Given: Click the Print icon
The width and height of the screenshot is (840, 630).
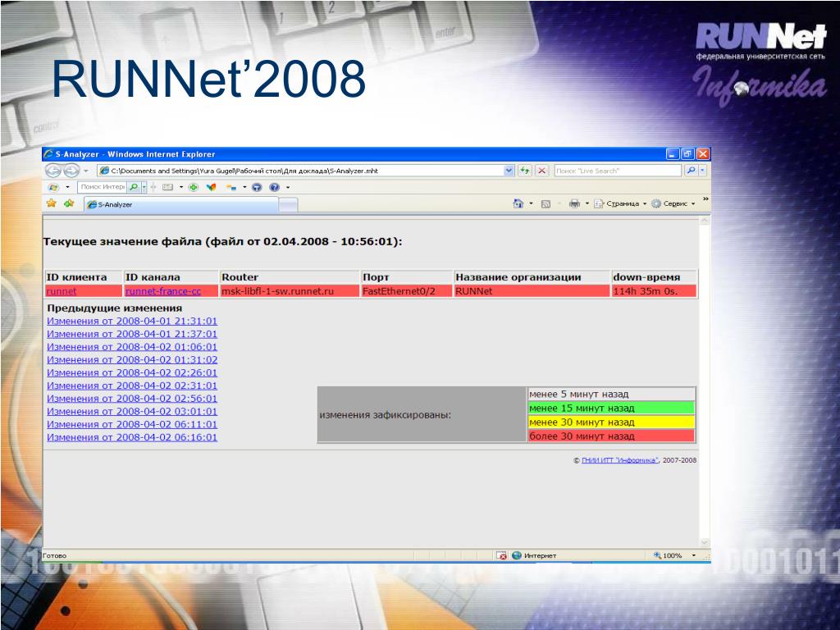Looking at the screenshot, I should point(574,203).
